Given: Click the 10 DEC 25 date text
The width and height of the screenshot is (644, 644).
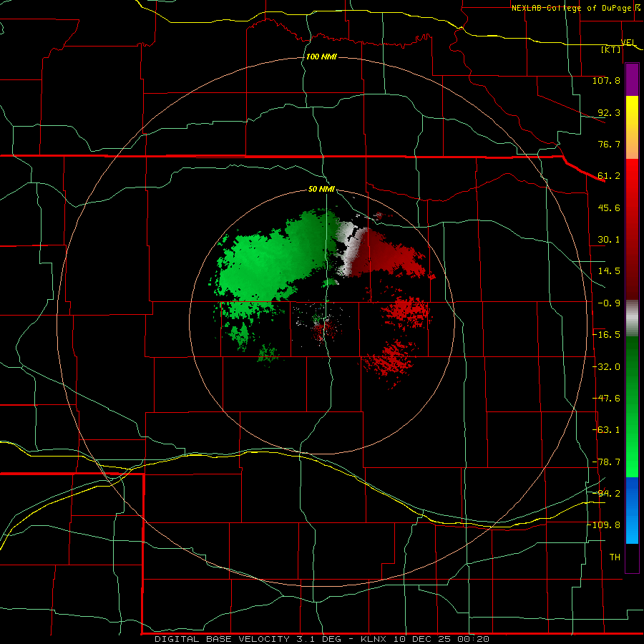Looking at the screenshot, I should click(x=421, y=639).
